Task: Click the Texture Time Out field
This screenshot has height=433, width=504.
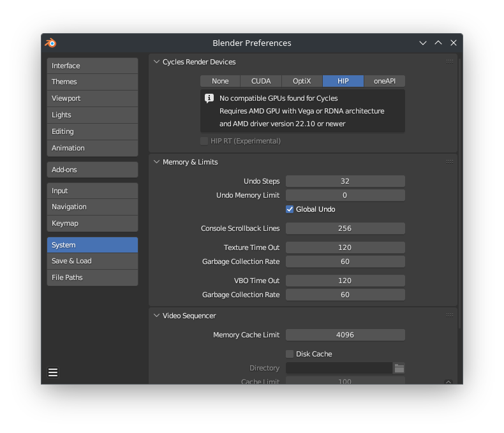Action: coord(345,247)
